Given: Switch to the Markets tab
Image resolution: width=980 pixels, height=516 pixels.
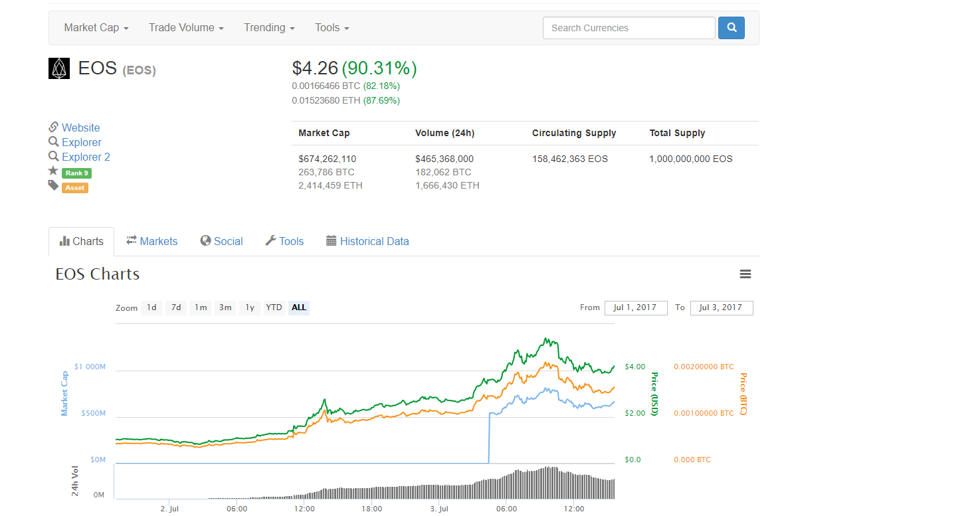Looking at the screenshot, I should [152, 242].
